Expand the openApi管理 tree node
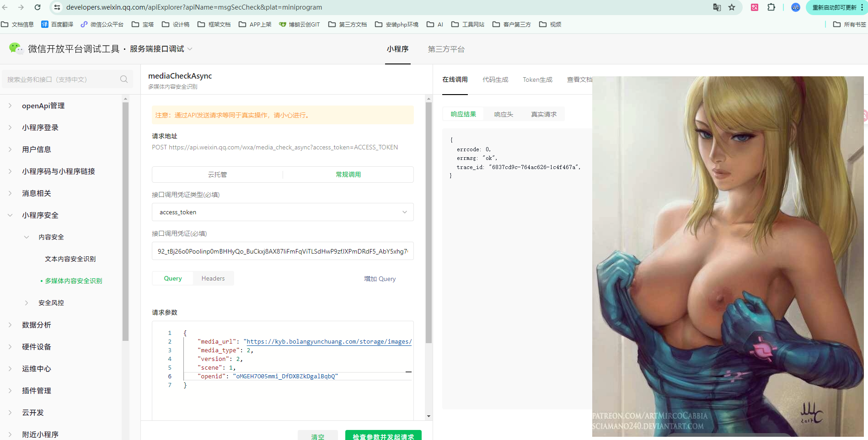This screenshot has height=440, width=868. [x=10, y=106]
